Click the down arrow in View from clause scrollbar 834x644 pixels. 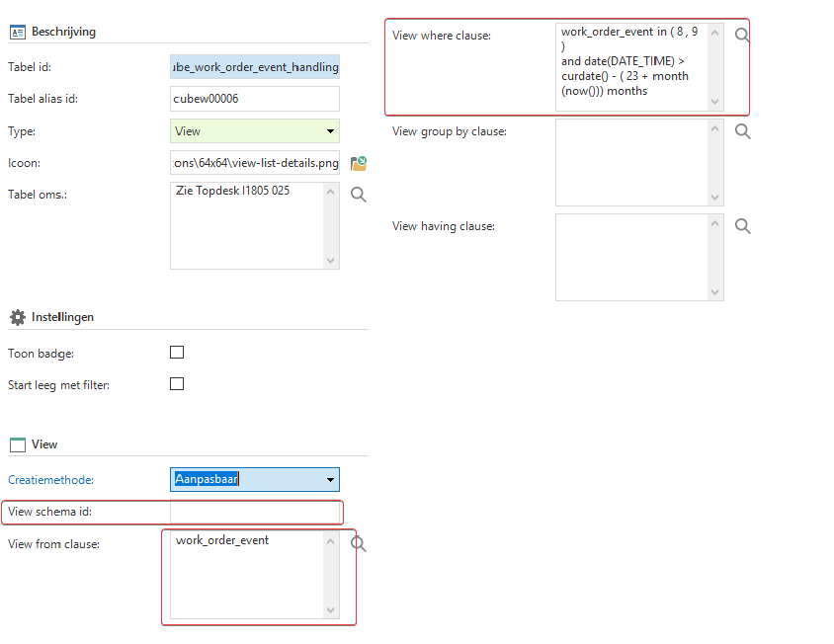click(x=331, y=610)
